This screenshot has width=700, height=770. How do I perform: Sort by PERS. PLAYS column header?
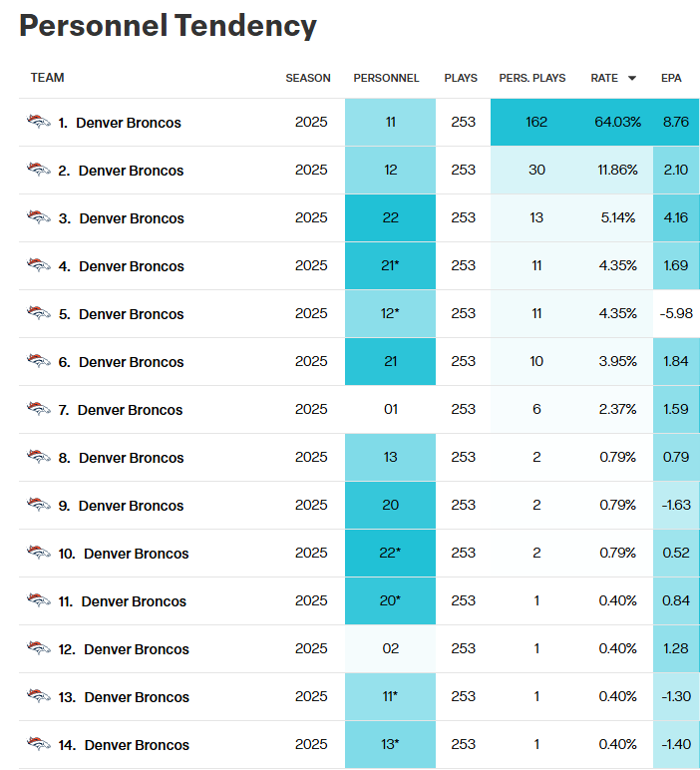coord(532,78)
